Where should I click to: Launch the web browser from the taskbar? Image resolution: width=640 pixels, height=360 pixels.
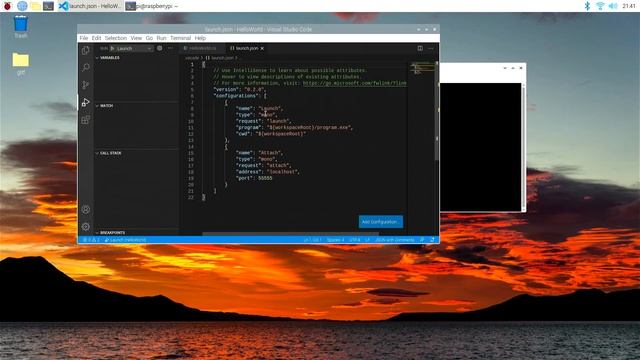(22, 6)
